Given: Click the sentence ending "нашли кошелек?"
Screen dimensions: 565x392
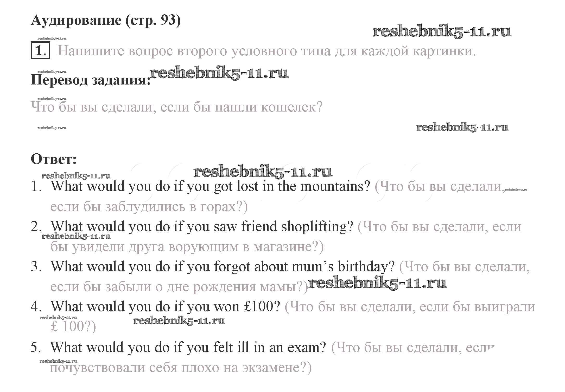Looking at the screenshot, I should coord(176,107).
